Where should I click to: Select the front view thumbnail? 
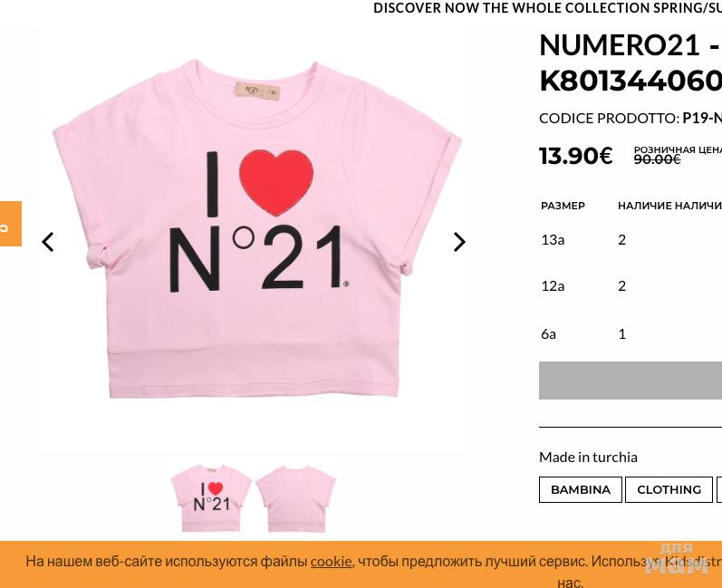click(x=211, y=497)
